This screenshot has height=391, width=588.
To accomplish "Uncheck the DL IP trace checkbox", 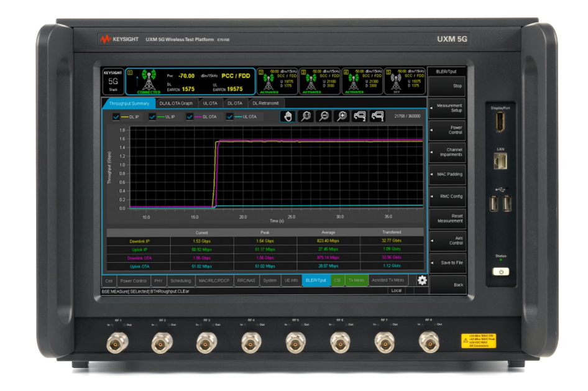I will coord(116,117).
